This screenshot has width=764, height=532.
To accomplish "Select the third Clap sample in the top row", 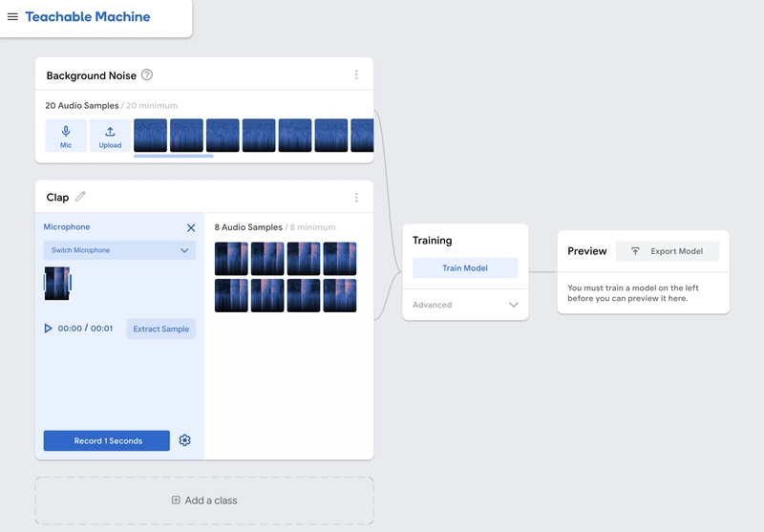I will (304, 259).
